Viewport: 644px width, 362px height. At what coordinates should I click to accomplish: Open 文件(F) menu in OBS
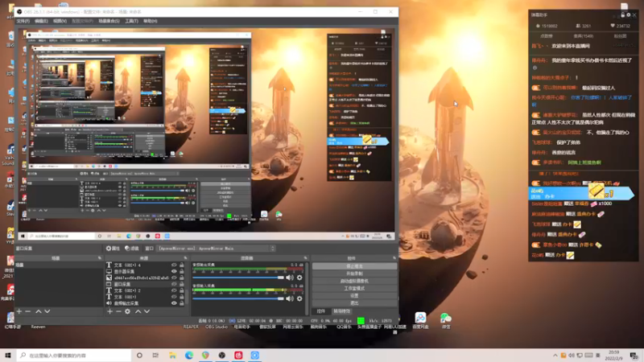(x=23, y=21)
